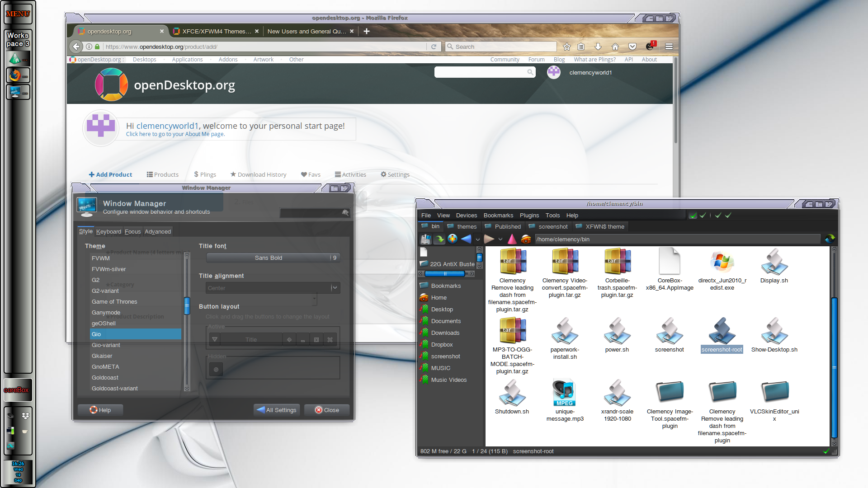Switch to the themes tab in file manager
The width and height of the screenshot is (868, 488).
click(462, 226)
